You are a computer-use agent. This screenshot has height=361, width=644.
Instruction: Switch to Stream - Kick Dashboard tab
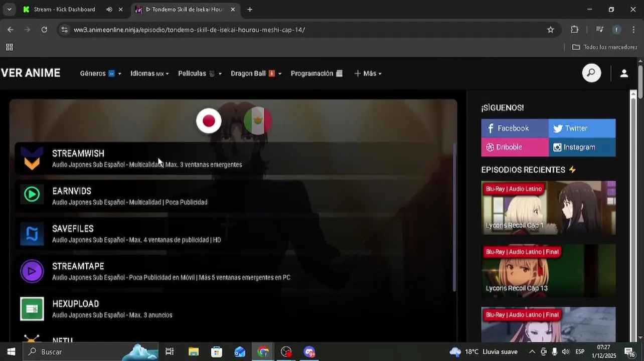click(64, 10)
